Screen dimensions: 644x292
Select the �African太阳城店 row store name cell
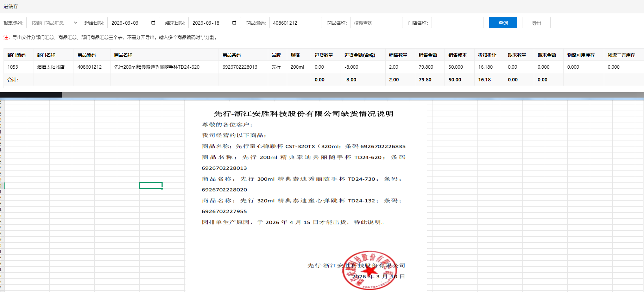coord(51,67)
